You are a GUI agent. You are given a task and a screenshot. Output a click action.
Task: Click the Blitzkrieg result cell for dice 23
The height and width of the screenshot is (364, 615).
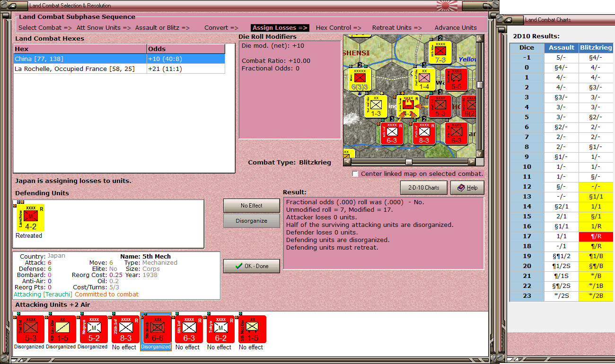(596, 295)
